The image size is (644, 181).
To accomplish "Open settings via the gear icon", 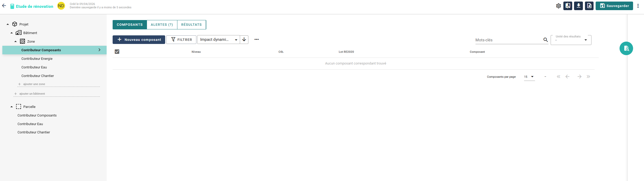I will [558, 6].
